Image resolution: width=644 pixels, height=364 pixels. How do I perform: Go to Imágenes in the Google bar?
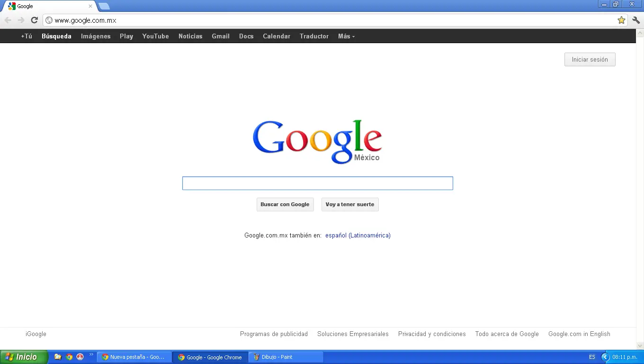point(96,36)
